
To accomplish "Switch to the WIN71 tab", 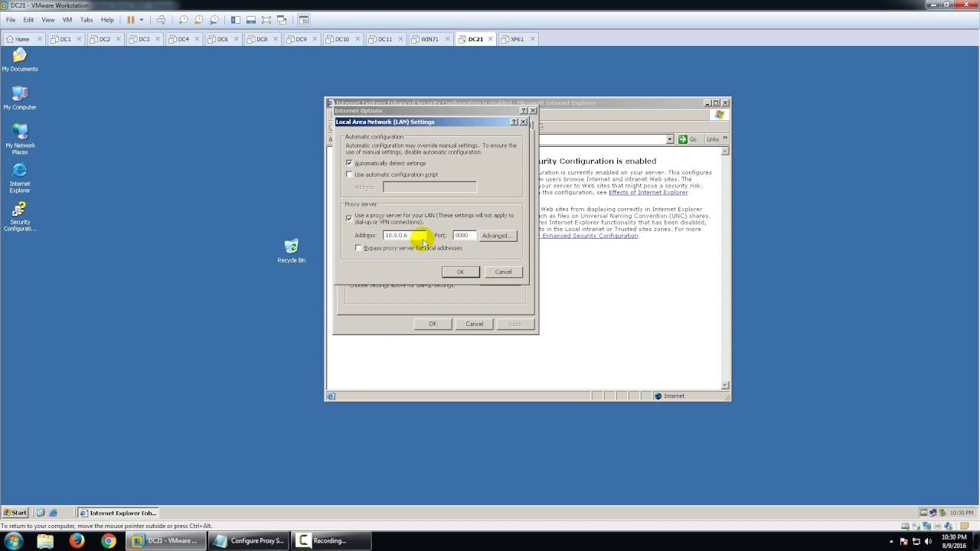I will click(430, 39).
